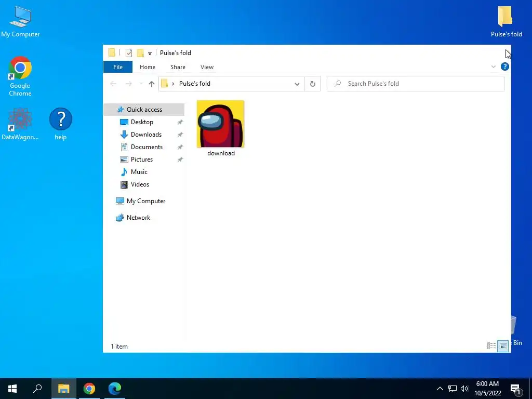Select the DataWagon desktop shortcut

point(20,124)
